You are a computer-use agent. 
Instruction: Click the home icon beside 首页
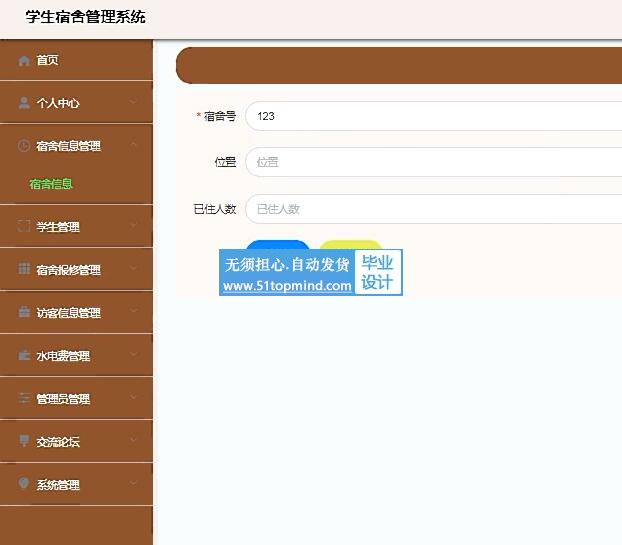pos(24,60)
